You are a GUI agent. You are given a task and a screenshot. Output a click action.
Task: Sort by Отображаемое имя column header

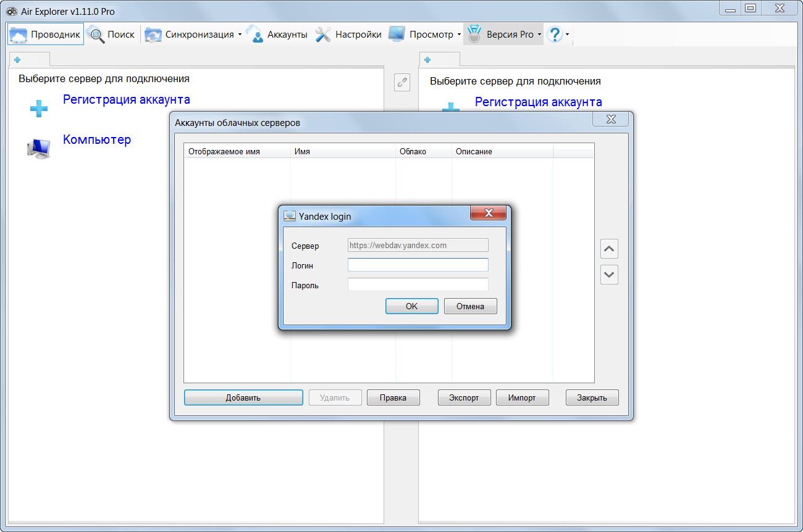[x=237, y=151]
